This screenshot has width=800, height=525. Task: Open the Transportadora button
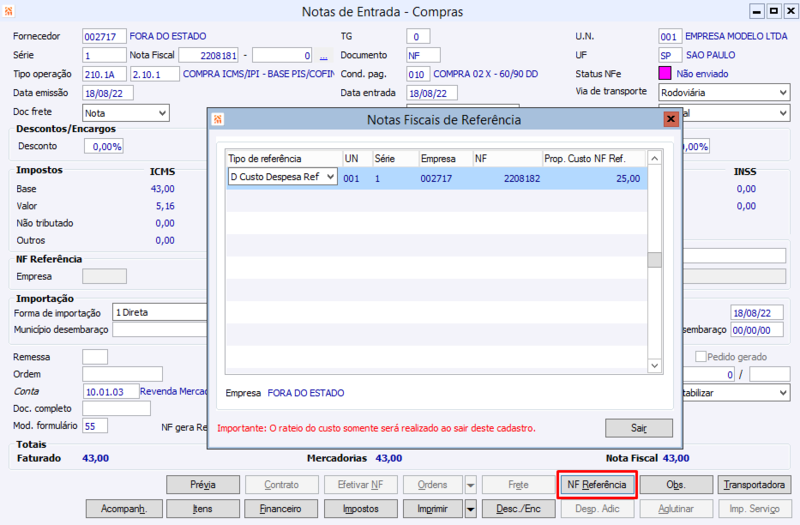754,485
